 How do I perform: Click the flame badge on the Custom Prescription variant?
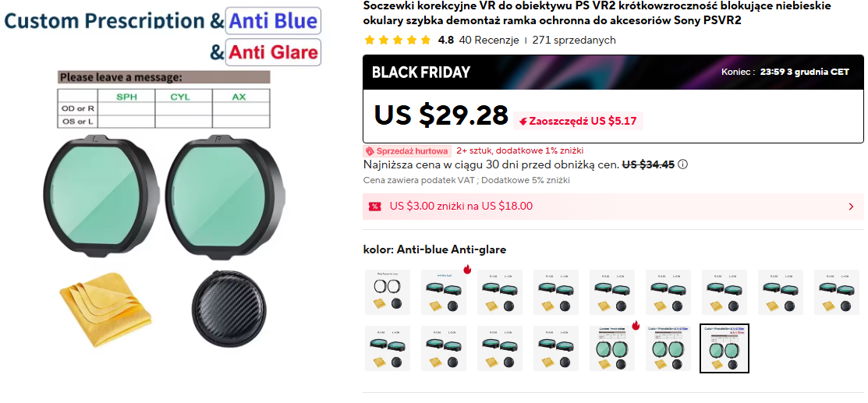[636, 326]
